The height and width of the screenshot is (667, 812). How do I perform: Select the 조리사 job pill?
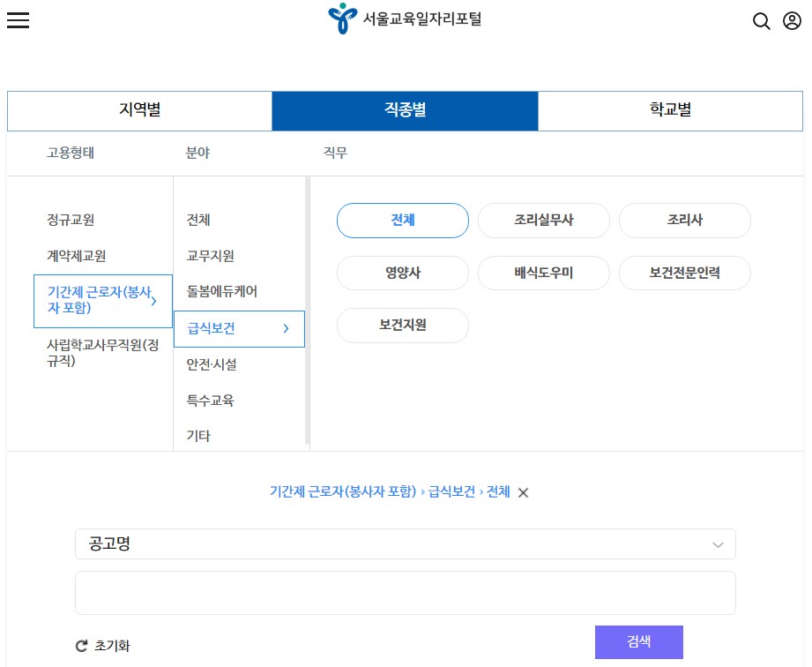point(684,221)
